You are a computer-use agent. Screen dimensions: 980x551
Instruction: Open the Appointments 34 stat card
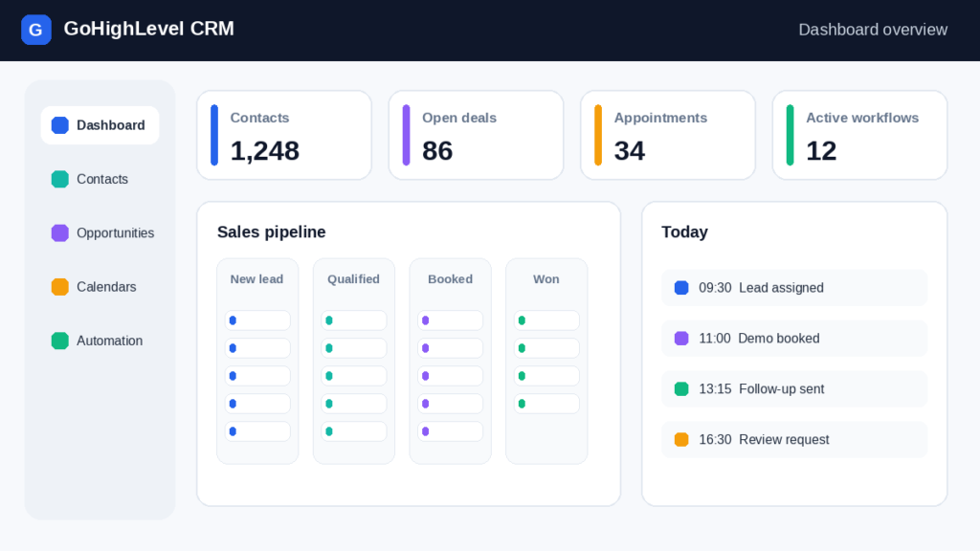pos(668,135)
